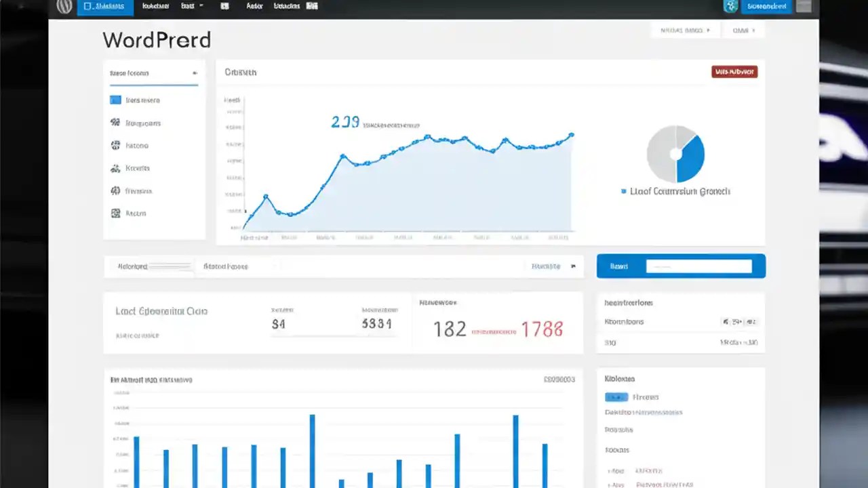
Task: Select the Media icon at the sidebar bottom
Action: pos(117,213)
